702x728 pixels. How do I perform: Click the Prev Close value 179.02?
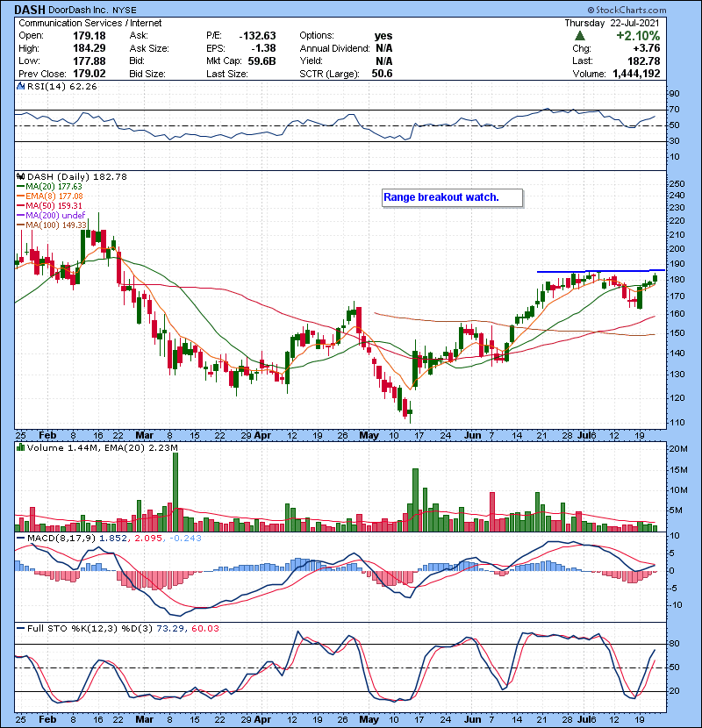(x=90, y=74)
